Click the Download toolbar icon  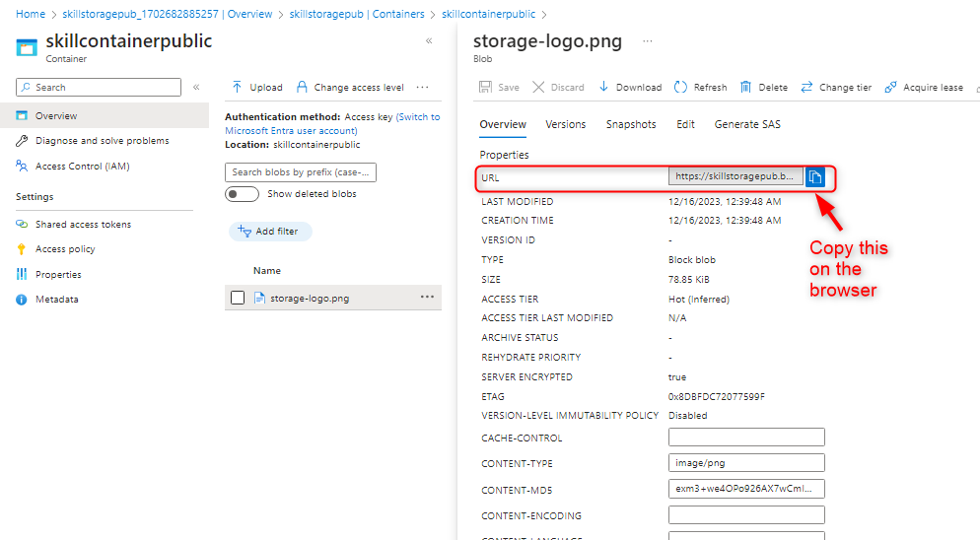point(604,87)
